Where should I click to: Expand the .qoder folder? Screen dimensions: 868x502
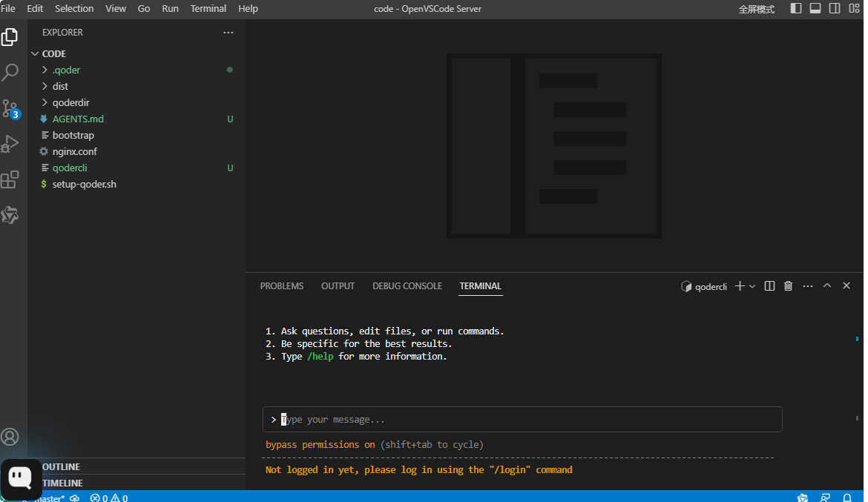66,70
